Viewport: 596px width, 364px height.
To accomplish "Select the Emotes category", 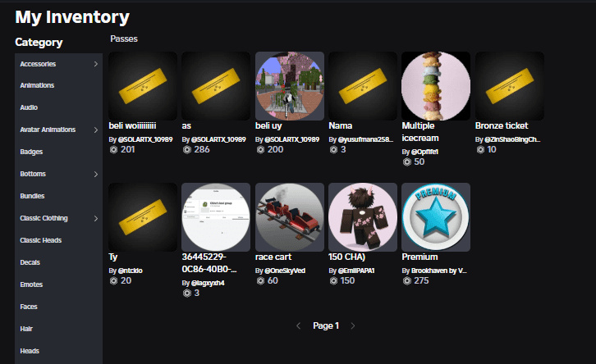I will [x=31, y=284].
